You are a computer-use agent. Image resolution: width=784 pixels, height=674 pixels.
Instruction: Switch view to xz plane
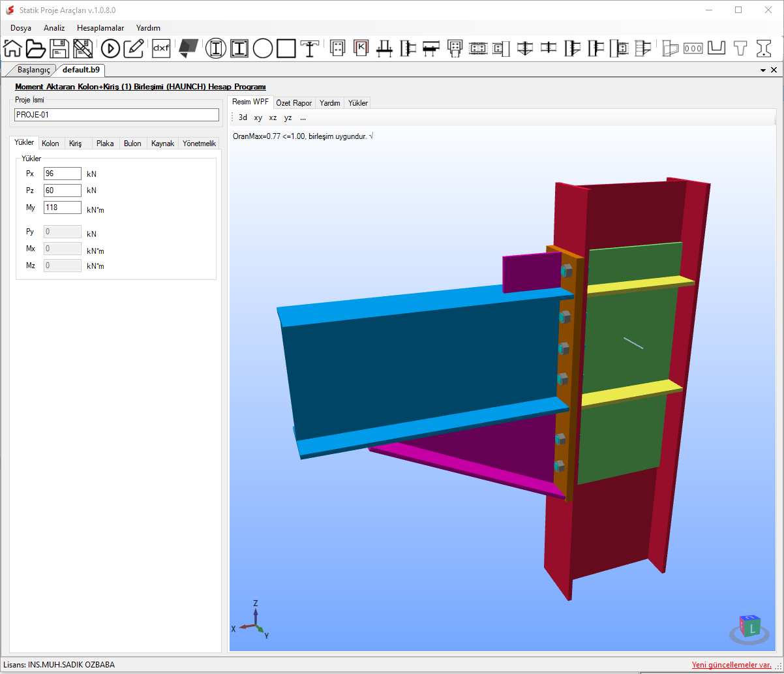click(273, 118)
